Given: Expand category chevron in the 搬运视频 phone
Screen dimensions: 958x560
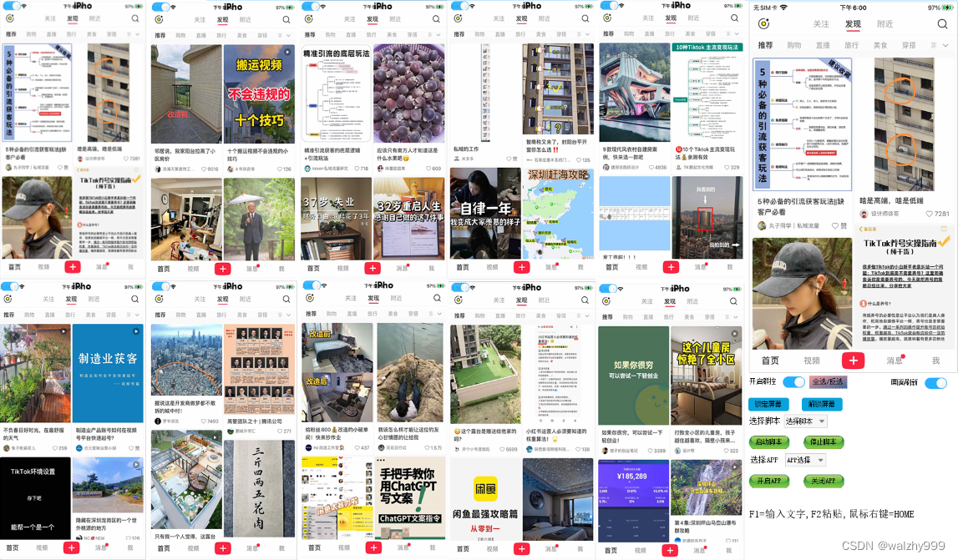Looking at the screenshot, I should point(288,35).
